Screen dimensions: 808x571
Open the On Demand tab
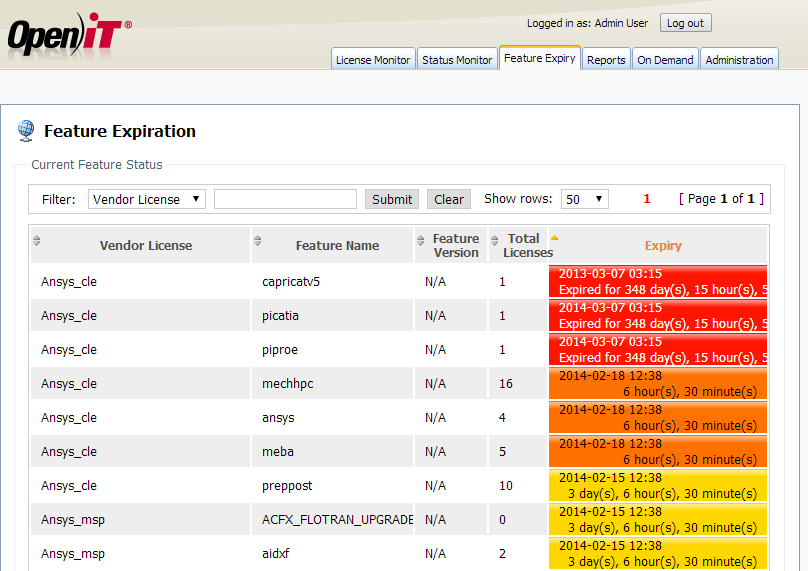[x=665, y=60]
